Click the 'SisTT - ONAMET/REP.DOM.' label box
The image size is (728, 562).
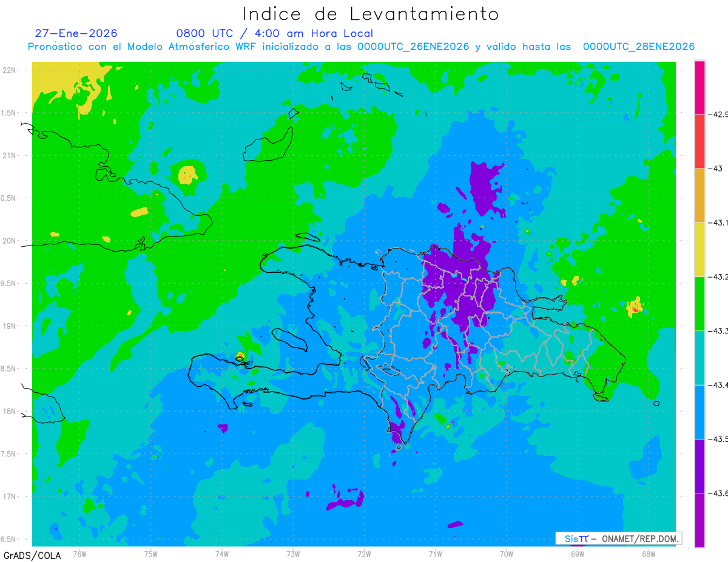619,538
